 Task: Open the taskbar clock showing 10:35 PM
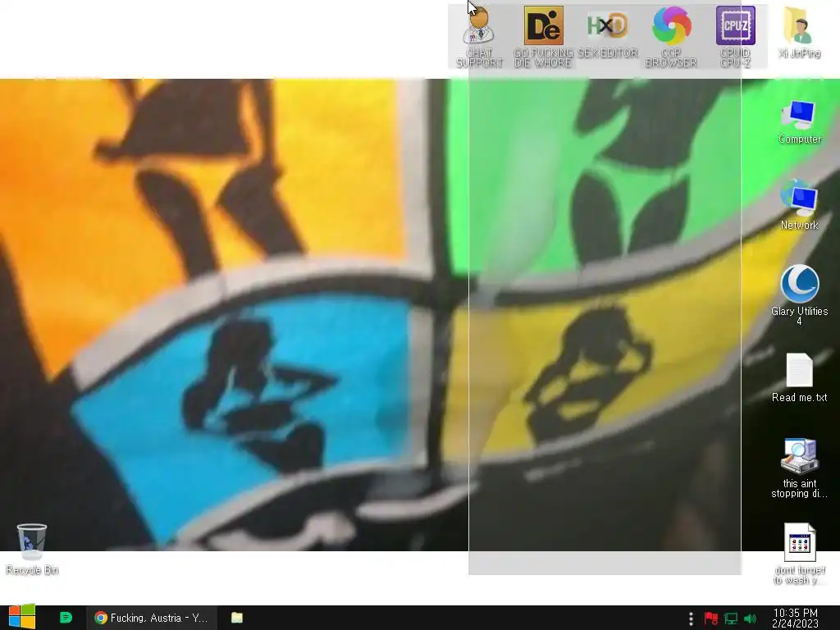pos(796,619)
